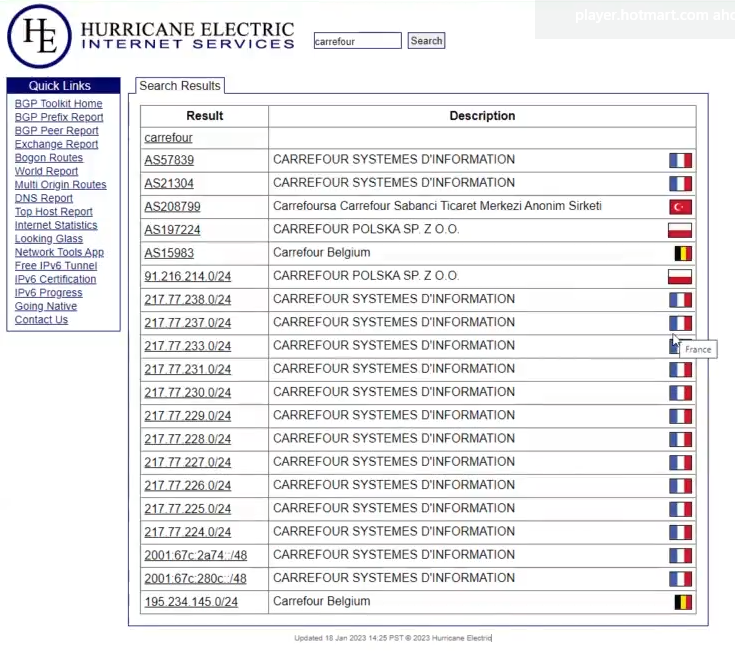Viewport: 735px width, 656px height.
Task: Click the France flag in the 217.77.224.0/24 row
Action: [680, 532]
